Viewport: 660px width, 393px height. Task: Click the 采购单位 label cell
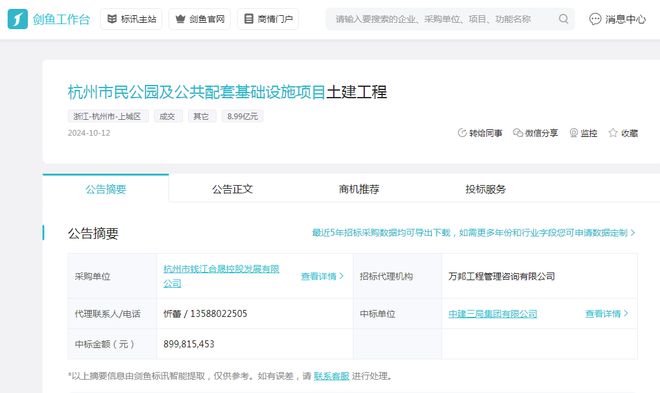tap(112, 276)
